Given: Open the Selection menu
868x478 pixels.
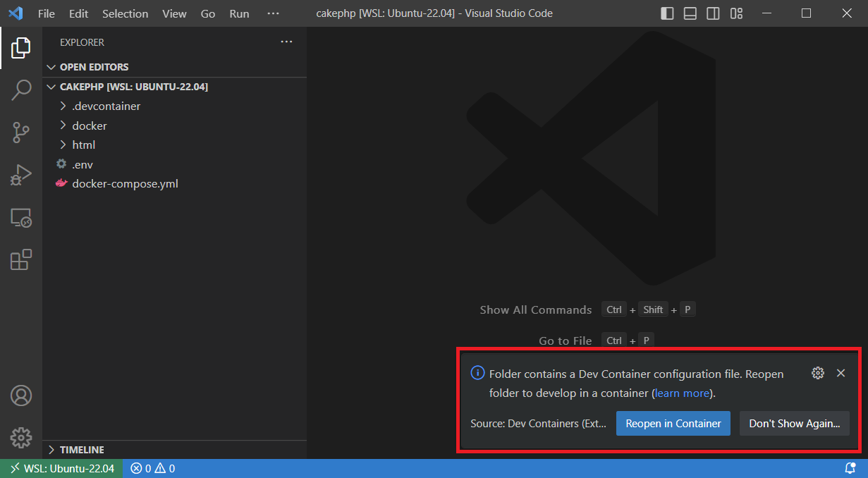Looking at the screenshot, I should [x=125, y=13].
